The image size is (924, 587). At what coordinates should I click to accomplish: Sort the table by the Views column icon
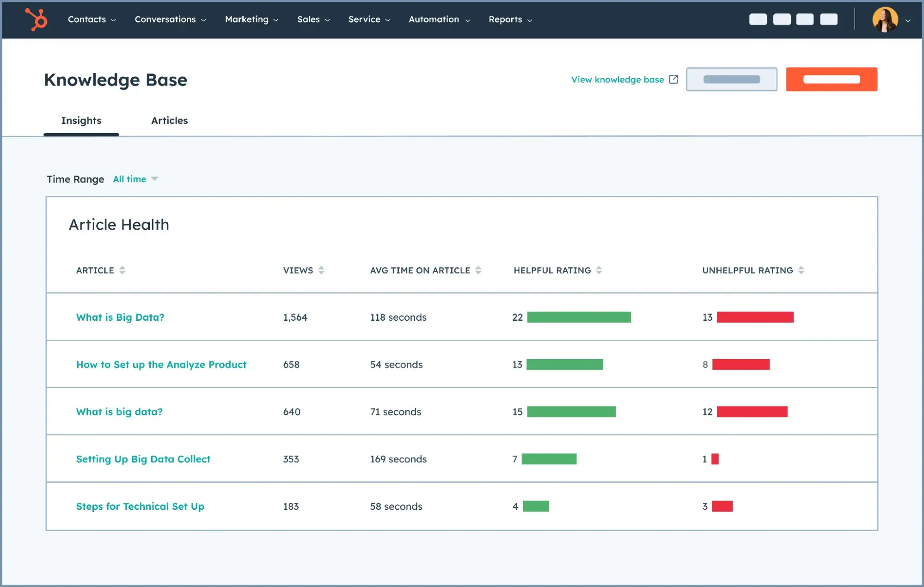click(322, 270)
